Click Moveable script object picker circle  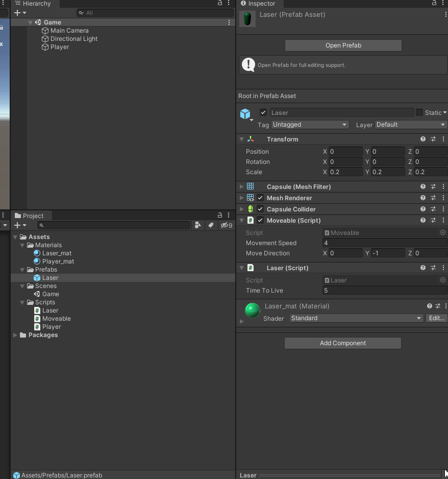(443, 232)
